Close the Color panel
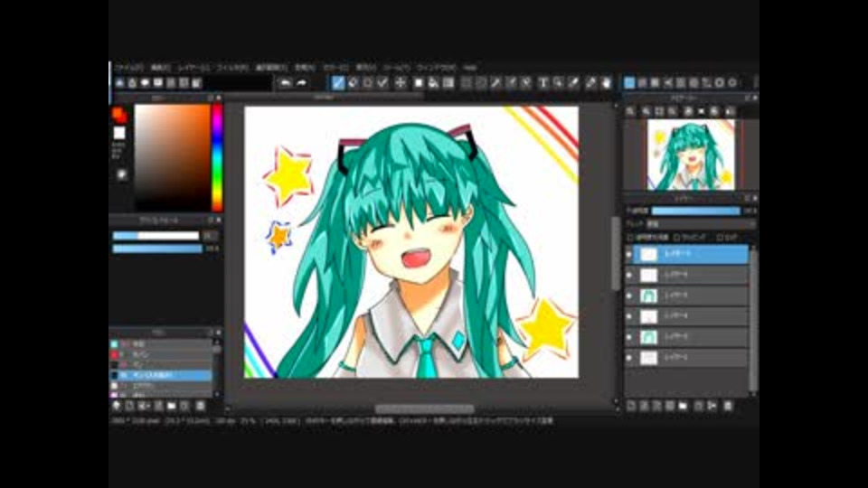Screen dimensions: 868x488 [x=218, y=98]
